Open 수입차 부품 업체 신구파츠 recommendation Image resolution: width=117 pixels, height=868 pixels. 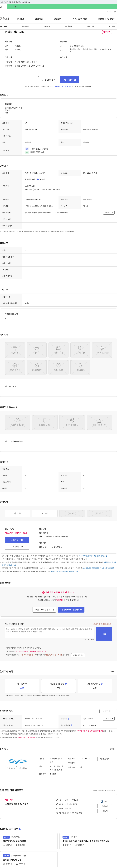coord(86,841)
